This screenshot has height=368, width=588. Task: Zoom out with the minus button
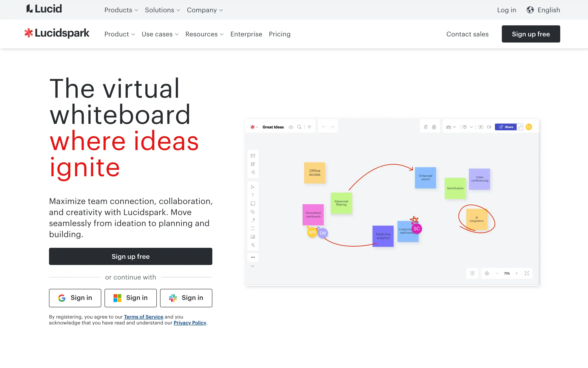(497, 273)
